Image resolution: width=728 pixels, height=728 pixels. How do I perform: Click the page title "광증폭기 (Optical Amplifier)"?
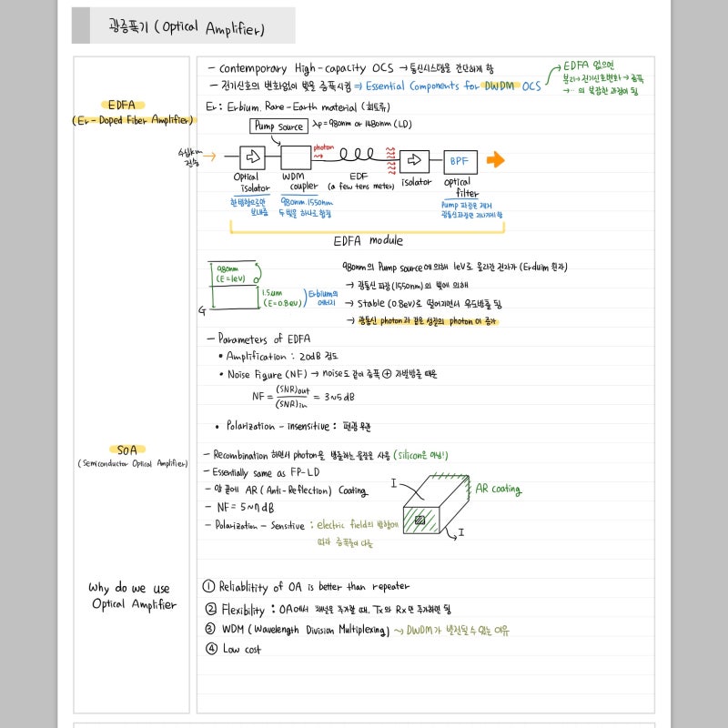pyautogui.click(x=187, y=27)
